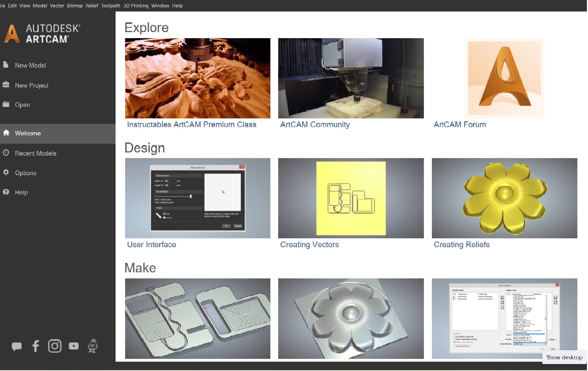Open the Instructables ArtCAM Premium Class link
The image size is (588, 371).
tap(191, 124)
